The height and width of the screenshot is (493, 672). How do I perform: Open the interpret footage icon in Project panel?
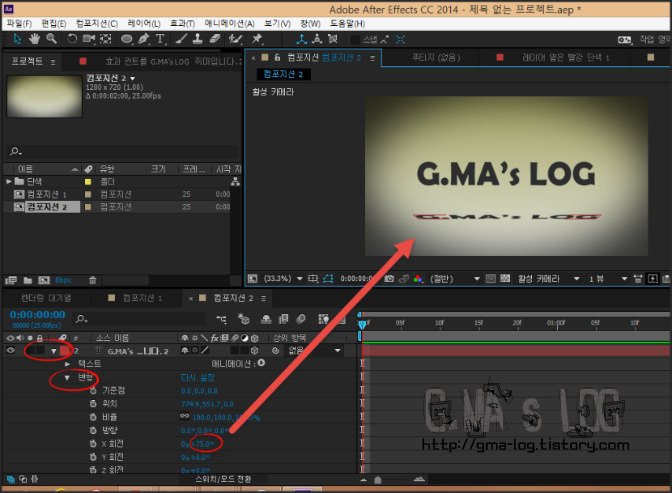click(11, 280)
